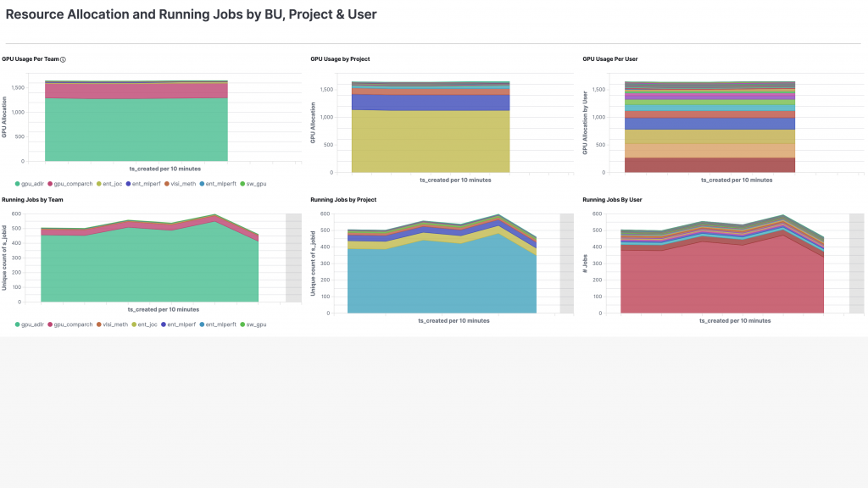Click the info icon beside GPU Usage Per Team
This screenshot has width=868, height=488.
tap(64, 59)
